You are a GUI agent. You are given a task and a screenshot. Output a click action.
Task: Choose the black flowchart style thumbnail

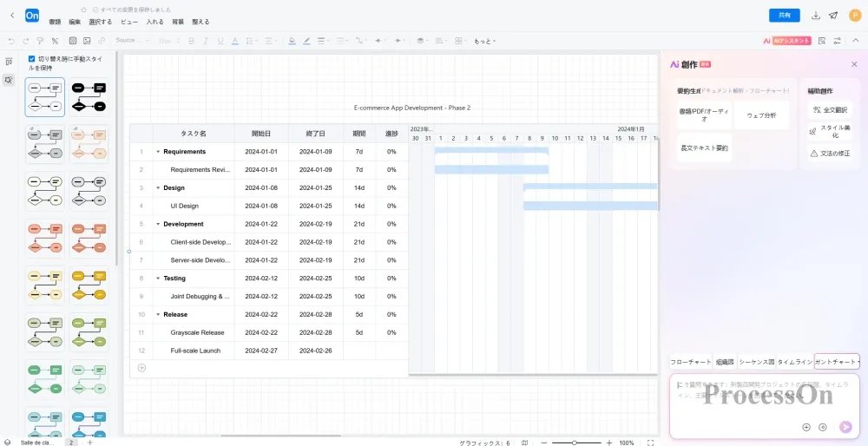[88, 96]
